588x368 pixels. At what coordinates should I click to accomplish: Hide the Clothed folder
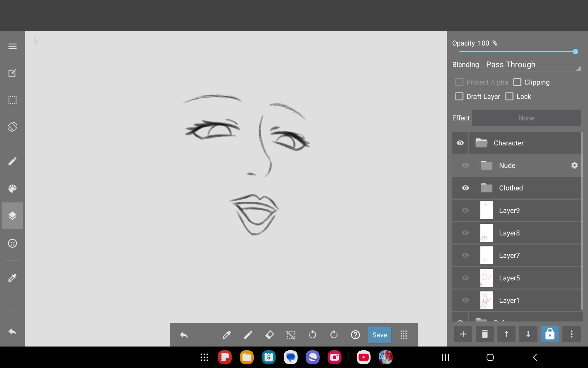[465, 188]
